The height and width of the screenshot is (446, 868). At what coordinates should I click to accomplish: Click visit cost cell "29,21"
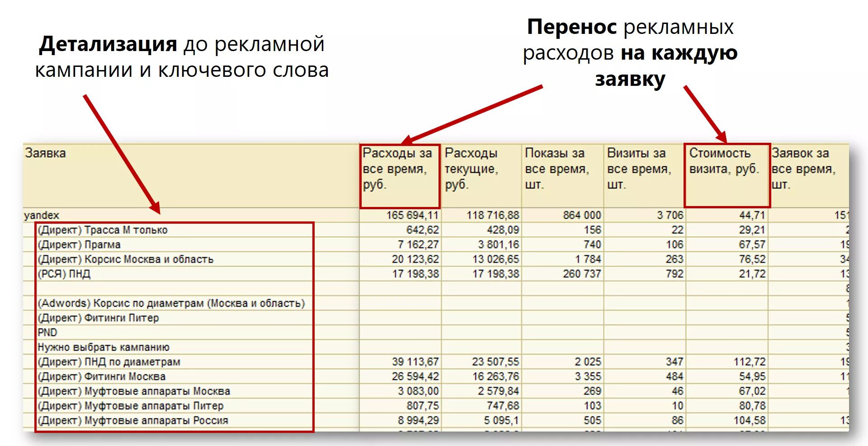[x=727, y=230]
